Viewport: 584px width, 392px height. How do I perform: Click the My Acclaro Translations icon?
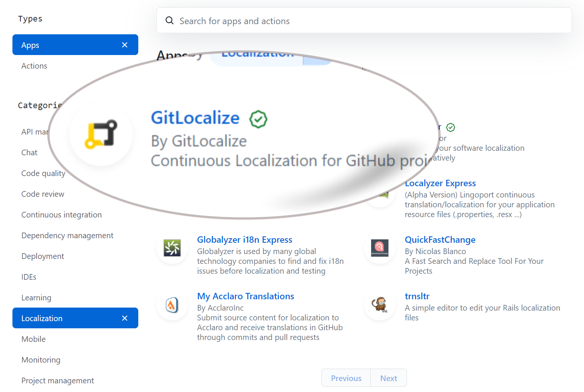pos(172,305)
